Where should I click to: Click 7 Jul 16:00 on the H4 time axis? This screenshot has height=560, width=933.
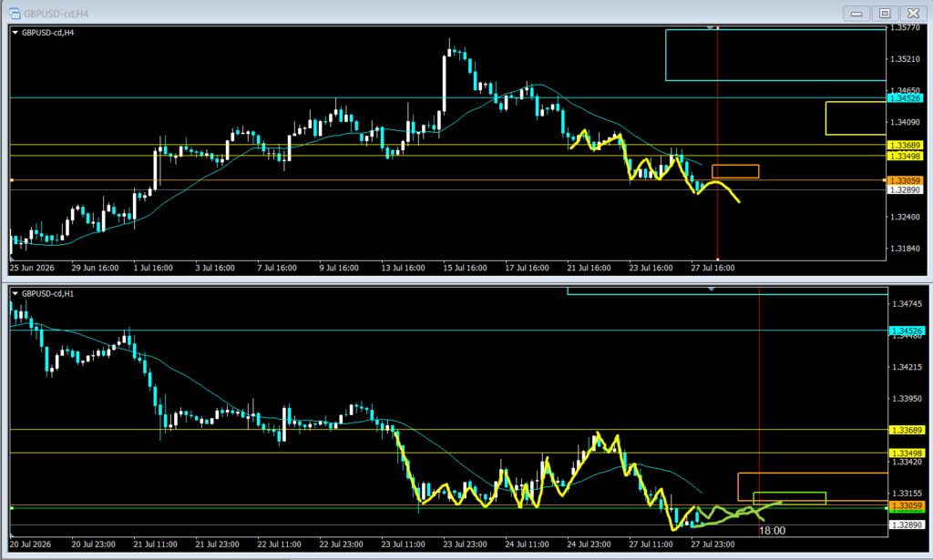coord(277,268)
